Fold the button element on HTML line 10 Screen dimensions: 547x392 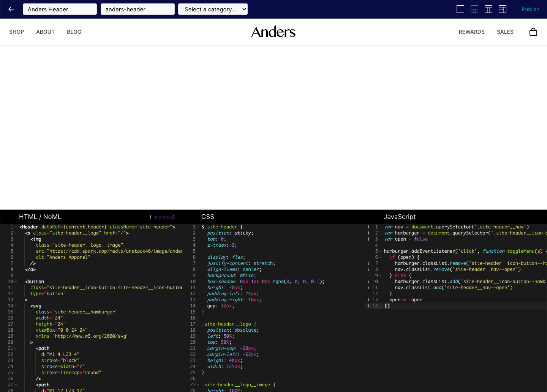16,282
